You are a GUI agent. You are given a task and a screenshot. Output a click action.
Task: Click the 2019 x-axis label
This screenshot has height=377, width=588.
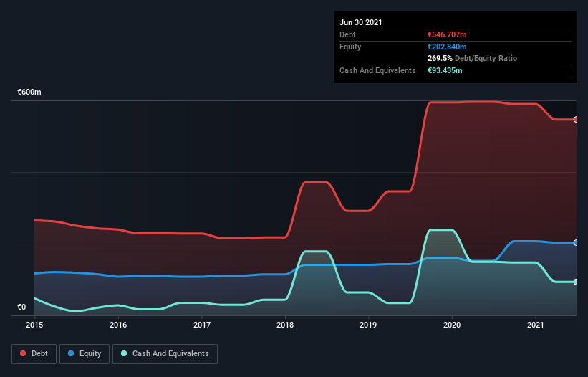pos(368,325)
